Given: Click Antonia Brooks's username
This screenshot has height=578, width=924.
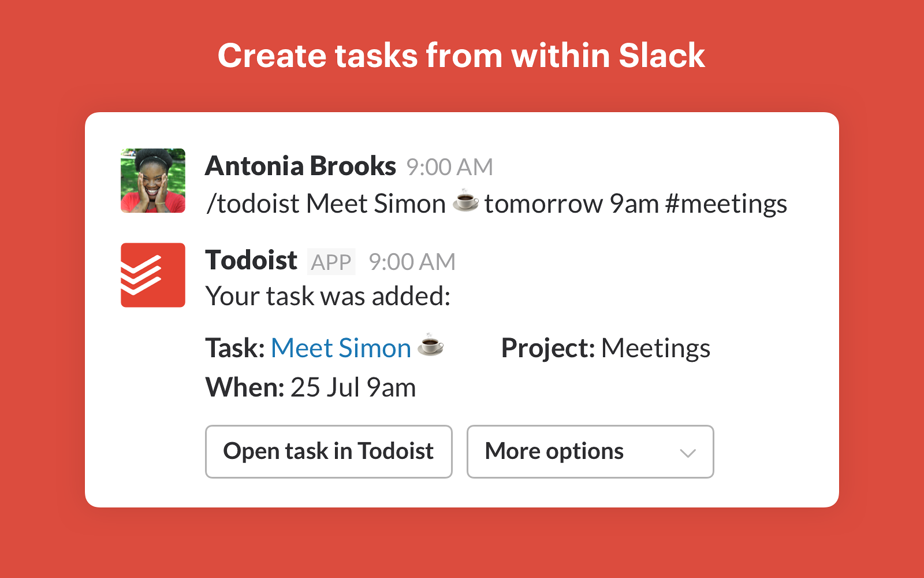Looking at the screenshot, I should (300, 166).
